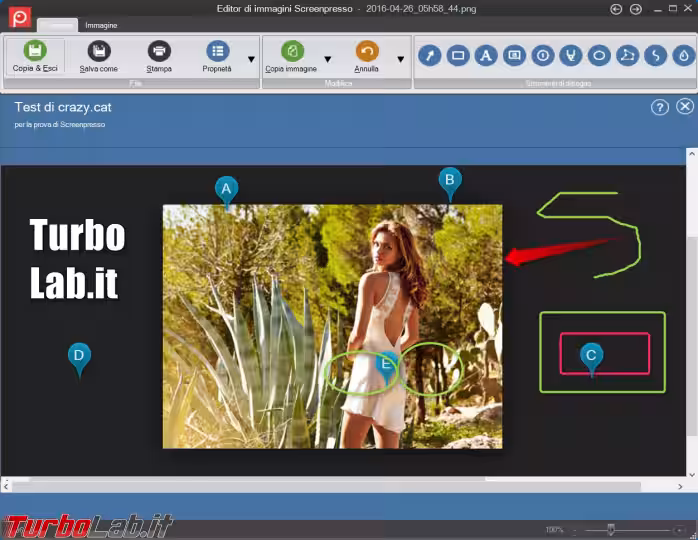This screenshot has height=540, width=698.
Task: Select the Arrow drawing tool
Action: coord(430,55)
